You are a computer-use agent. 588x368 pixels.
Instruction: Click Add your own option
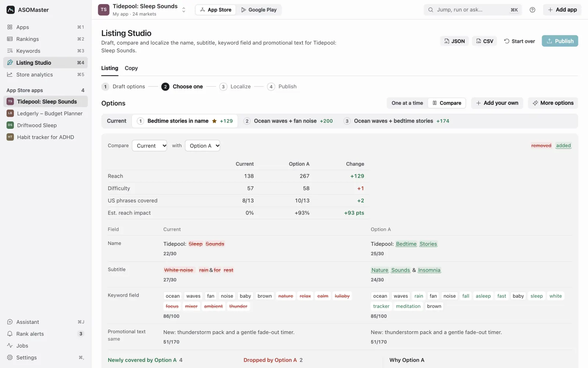[497, 103]
